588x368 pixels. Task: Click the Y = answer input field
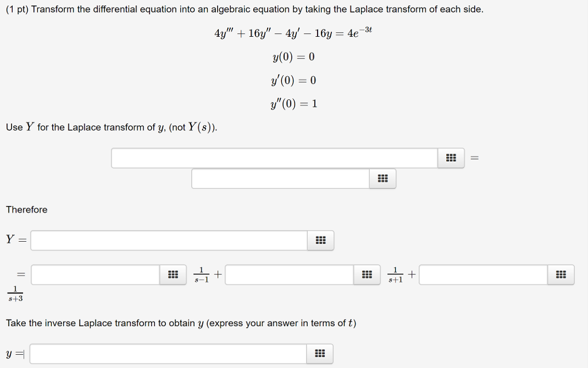[x=169, y=240]
